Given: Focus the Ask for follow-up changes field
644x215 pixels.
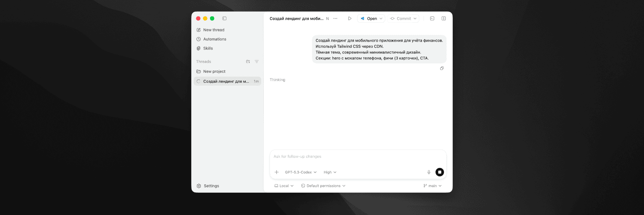Looking at the screenshot, I should 358,157.
